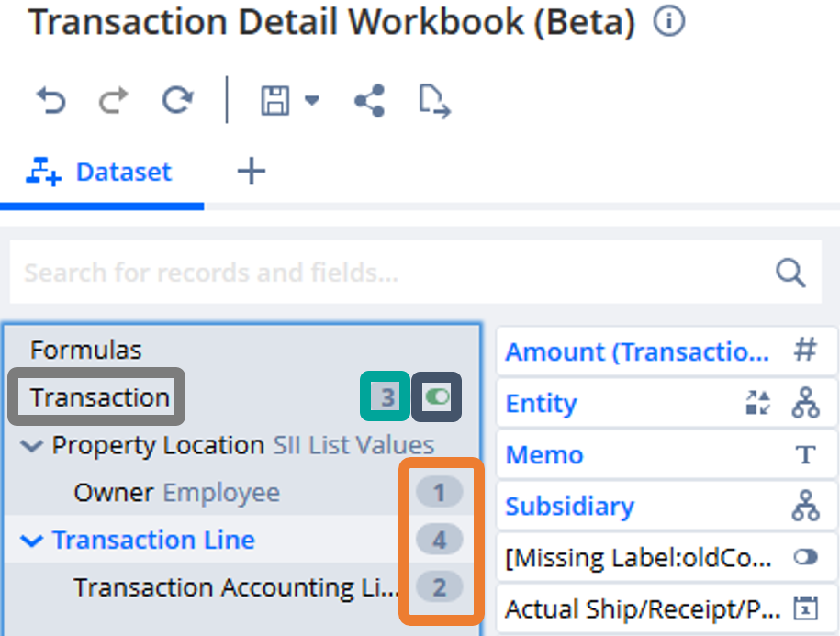Screen dimensions: 840x636
Task: Collapse the Transaction Line node chevron
Action: pyautogui.click(x=32, y=541)
